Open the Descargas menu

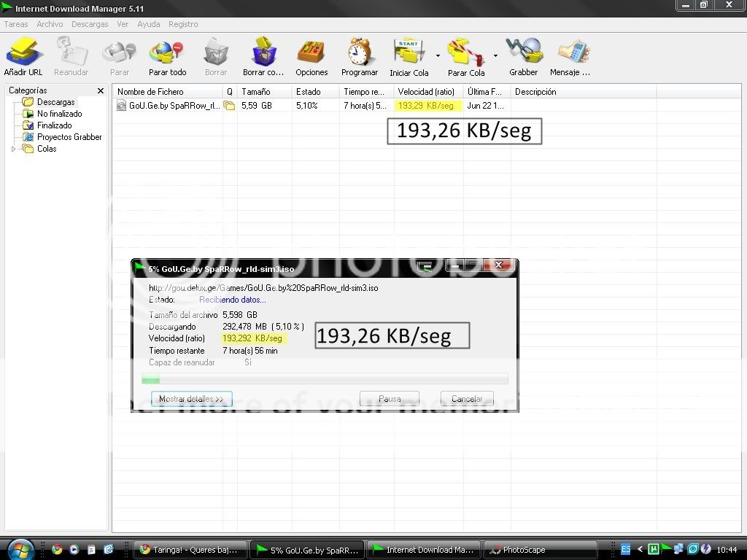(x=90, y=24)
